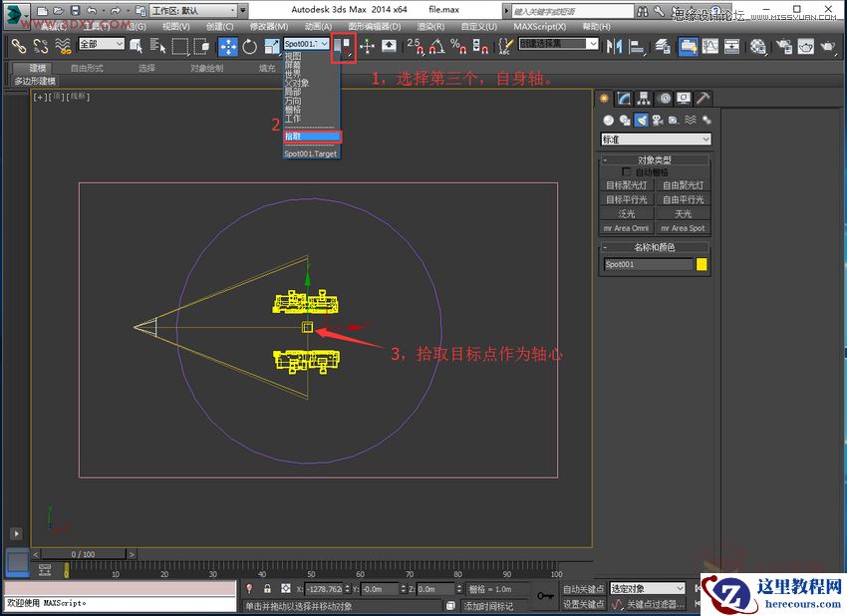Choose 拾取 in the coordinate system list
The width and height of the screenshot is (847, 616).
[x=311, y=135]
